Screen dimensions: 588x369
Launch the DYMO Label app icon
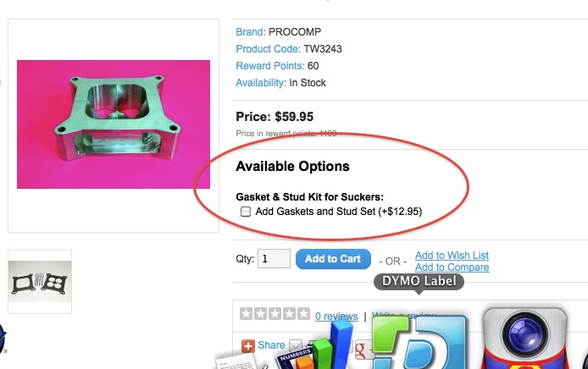(x=419, y=342)
